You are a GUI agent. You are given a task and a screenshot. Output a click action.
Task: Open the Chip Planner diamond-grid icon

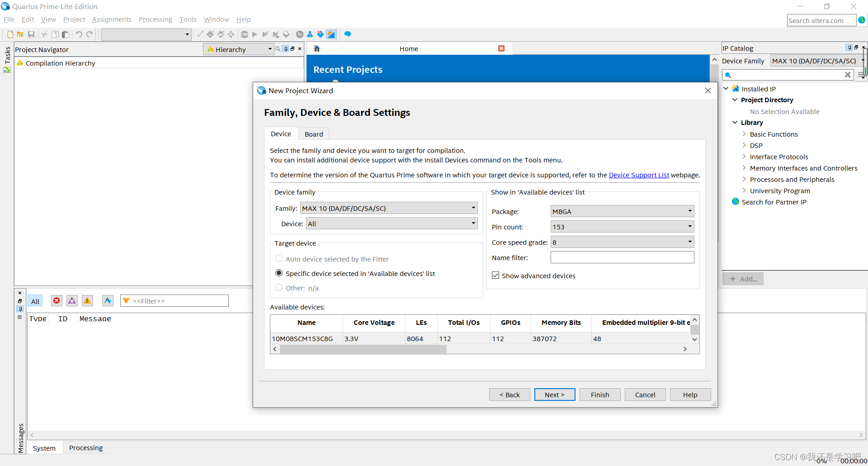coord(231,34)
